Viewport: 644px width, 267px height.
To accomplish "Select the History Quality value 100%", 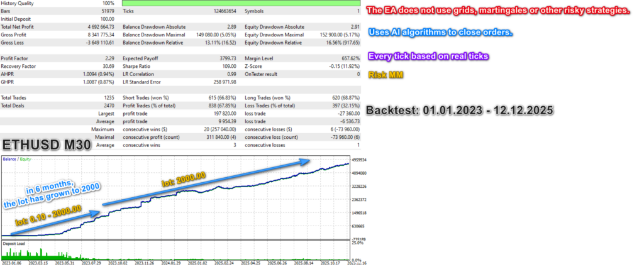I will tap(108, 3).
